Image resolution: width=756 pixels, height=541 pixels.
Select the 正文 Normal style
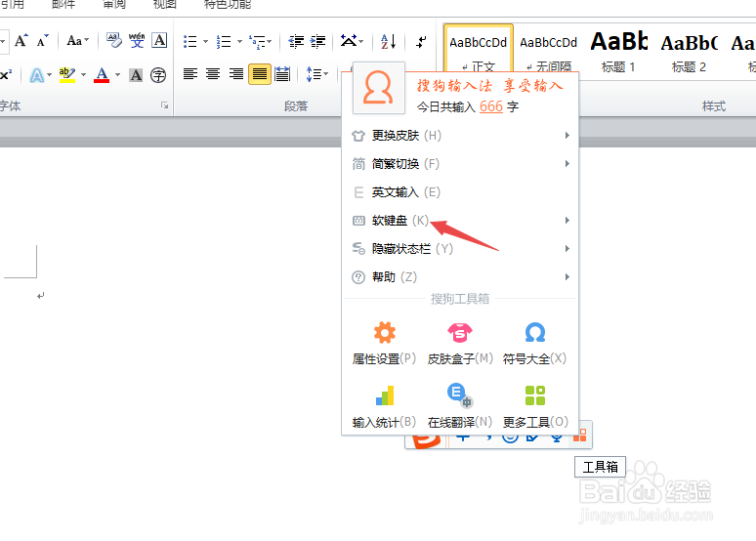pyautogui.click(x=479, y=50)
